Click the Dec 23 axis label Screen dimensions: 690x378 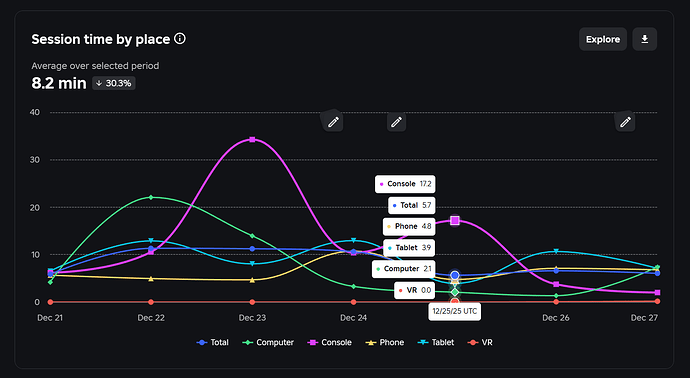coord(252,318)
